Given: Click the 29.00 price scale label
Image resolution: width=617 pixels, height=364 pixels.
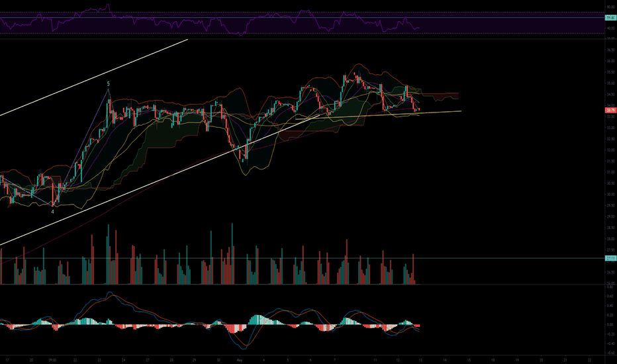Looking at the screenshot, I should click(x=610, y=216).
